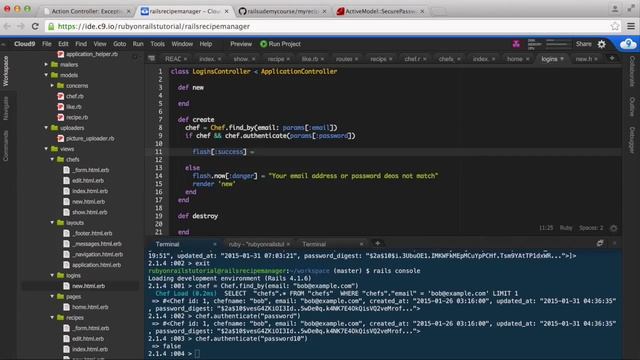Switch to ActiveModel::SecurePassword browser tab
This screenshot has height=360, width=640.
[380, 11]
